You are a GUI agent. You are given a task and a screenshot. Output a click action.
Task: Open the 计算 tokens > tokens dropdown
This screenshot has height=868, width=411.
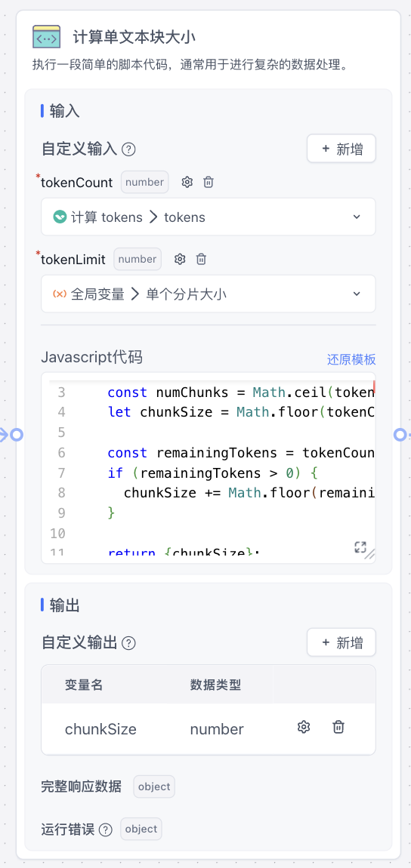click(x=209, y=217)
